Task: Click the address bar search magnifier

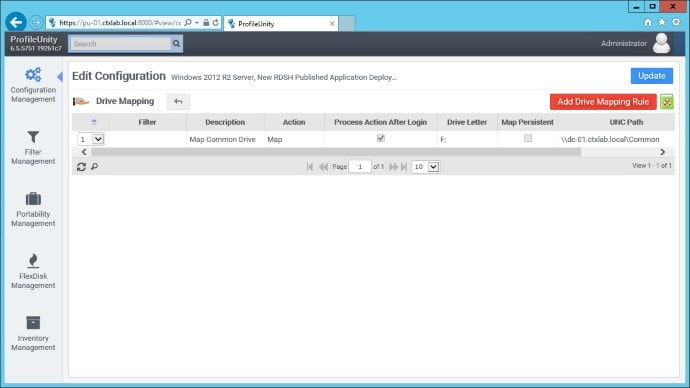Action: (x=188, y=22)
